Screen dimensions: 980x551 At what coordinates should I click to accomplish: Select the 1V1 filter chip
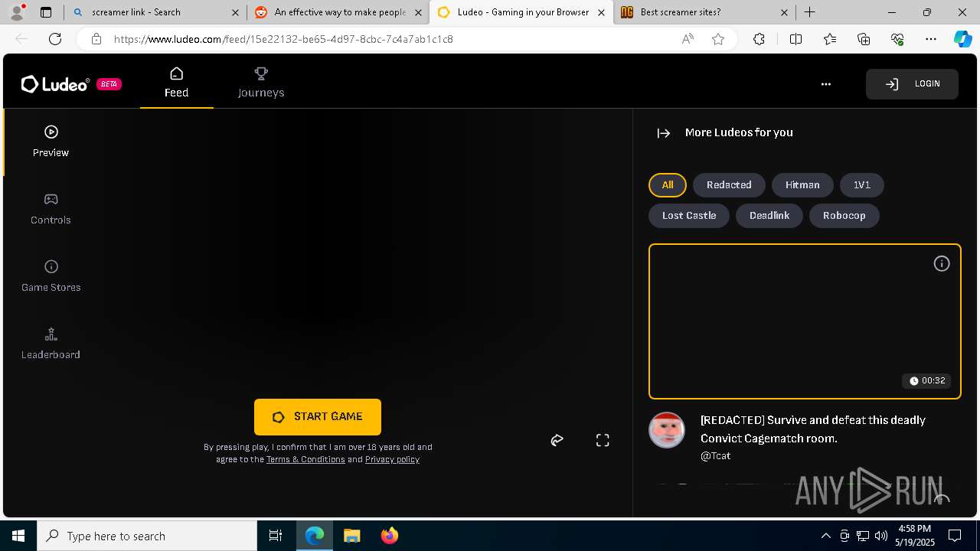point(862,185)
